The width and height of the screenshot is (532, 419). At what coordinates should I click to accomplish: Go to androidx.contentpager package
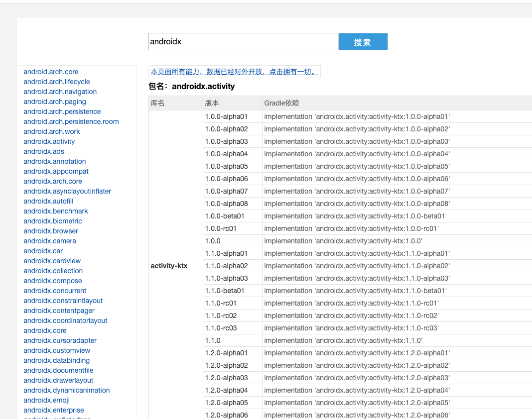pyautogui.click(x=59, y=311)
